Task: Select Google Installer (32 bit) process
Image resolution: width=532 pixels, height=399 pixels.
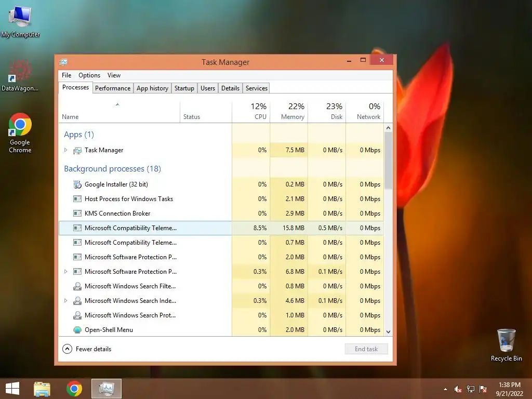Action: [221, 184]
